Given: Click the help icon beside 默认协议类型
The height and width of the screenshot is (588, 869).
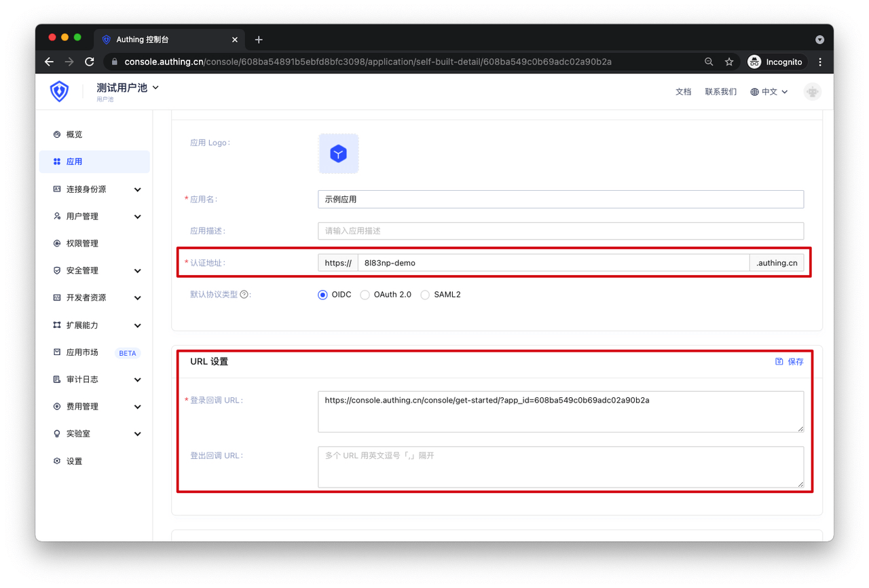Looking at the screenshot, I should [244, 295].
